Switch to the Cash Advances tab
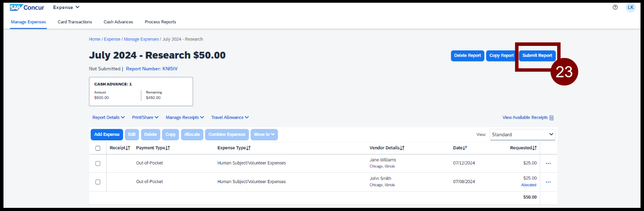This screenshot has height=211, width=644. click(118, 22)
